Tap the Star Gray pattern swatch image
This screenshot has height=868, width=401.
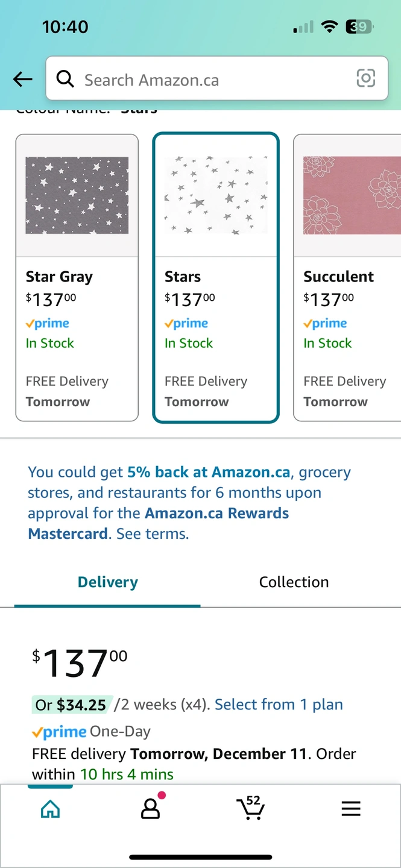77,195
